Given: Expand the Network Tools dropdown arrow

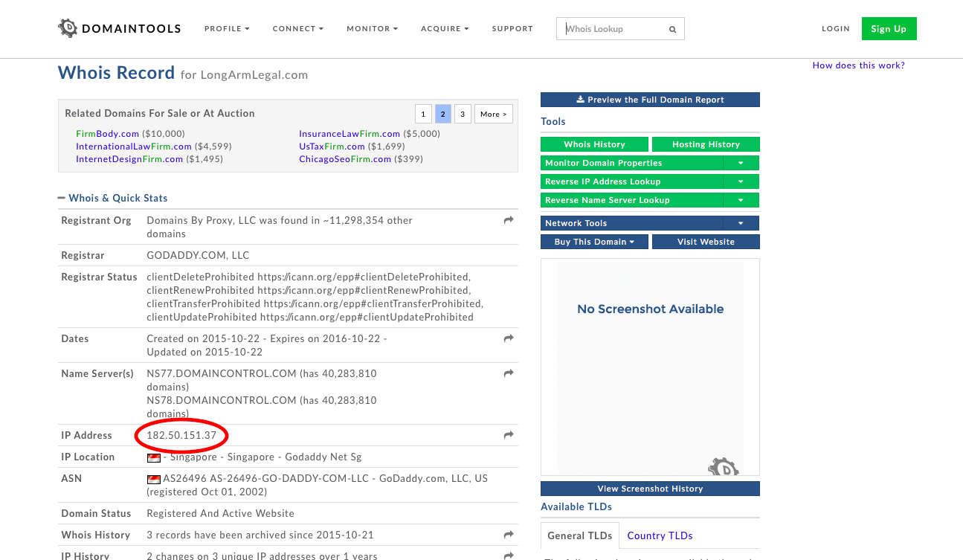Looking at the screenshot, I should click(741, 223).
